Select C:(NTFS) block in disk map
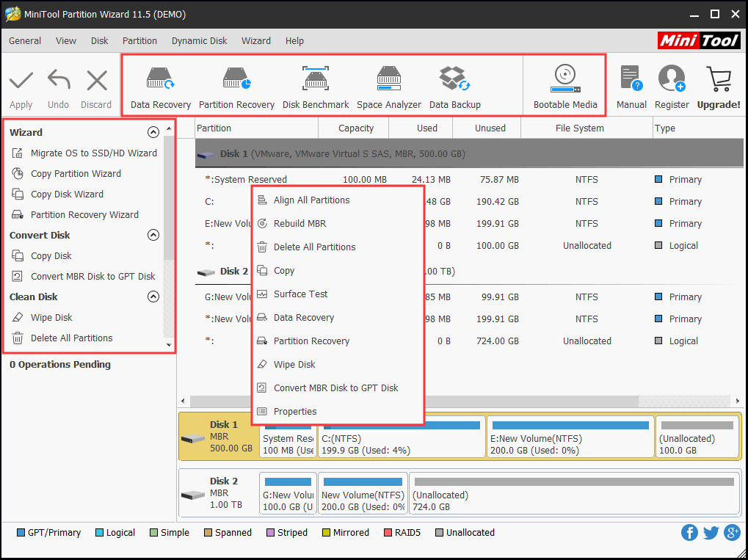This screenshot has width=748, height=560. click(x=402, y=437)
